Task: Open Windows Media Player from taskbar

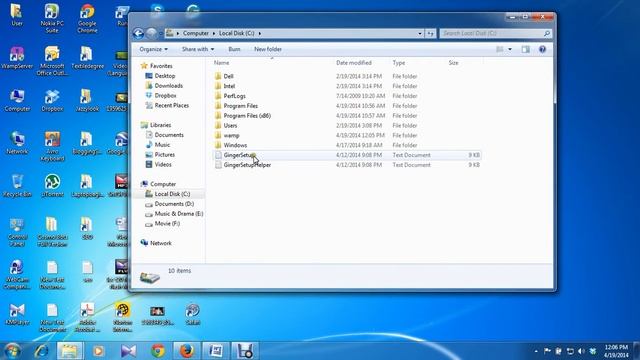Action: pyautogui.click(x=98, y=351)
